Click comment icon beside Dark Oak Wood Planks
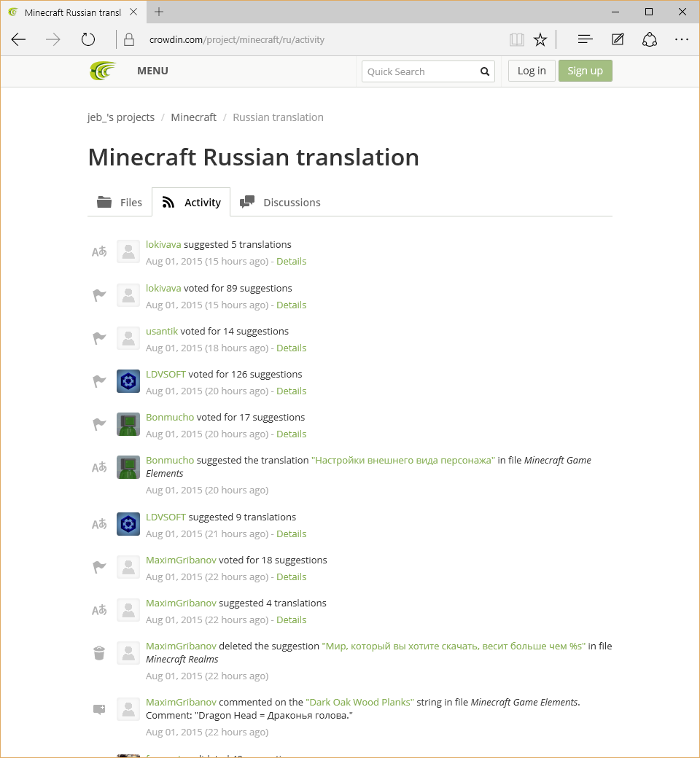 (99, 709)
